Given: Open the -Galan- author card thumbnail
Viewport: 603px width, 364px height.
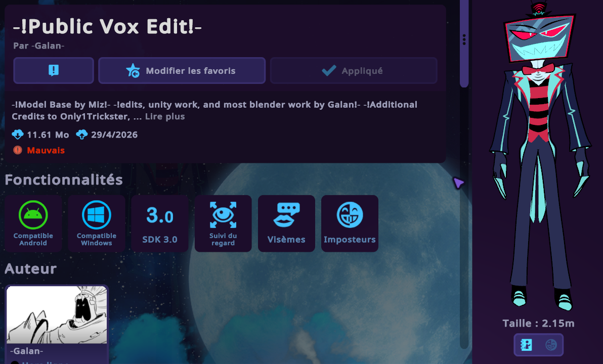Looking at the screenshot, I should 57,314.
